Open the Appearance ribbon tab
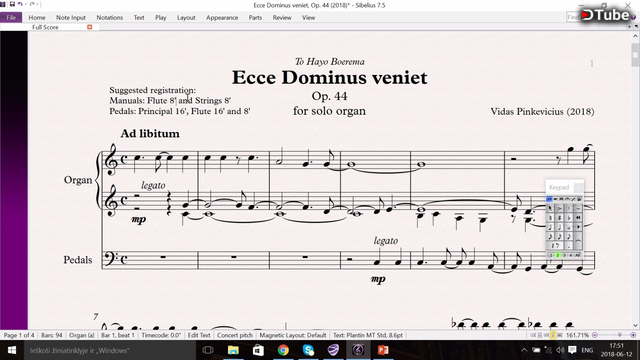 coord(222,18)
